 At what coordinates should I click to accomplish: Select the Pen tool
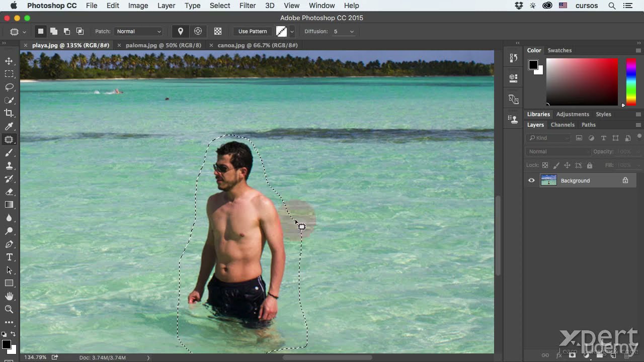(9, 244)
